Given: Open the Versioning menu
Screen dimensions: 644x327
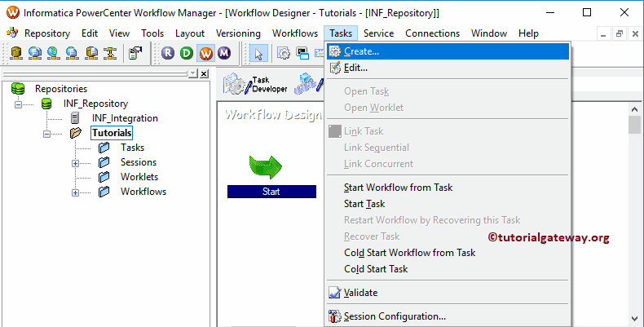Looking at the screenshot, I should click(x=238, y=33).
